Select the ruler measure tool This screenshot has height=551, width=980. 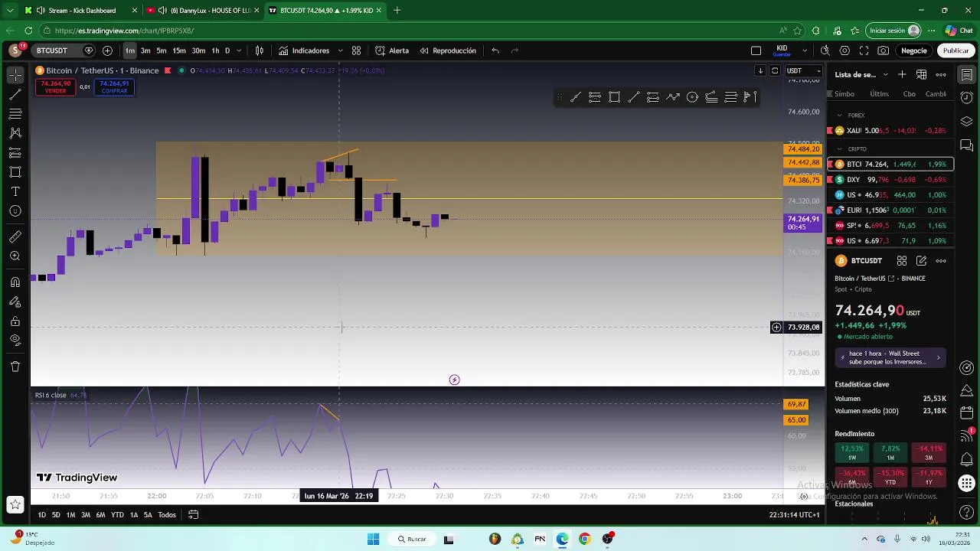coord(15,236)
